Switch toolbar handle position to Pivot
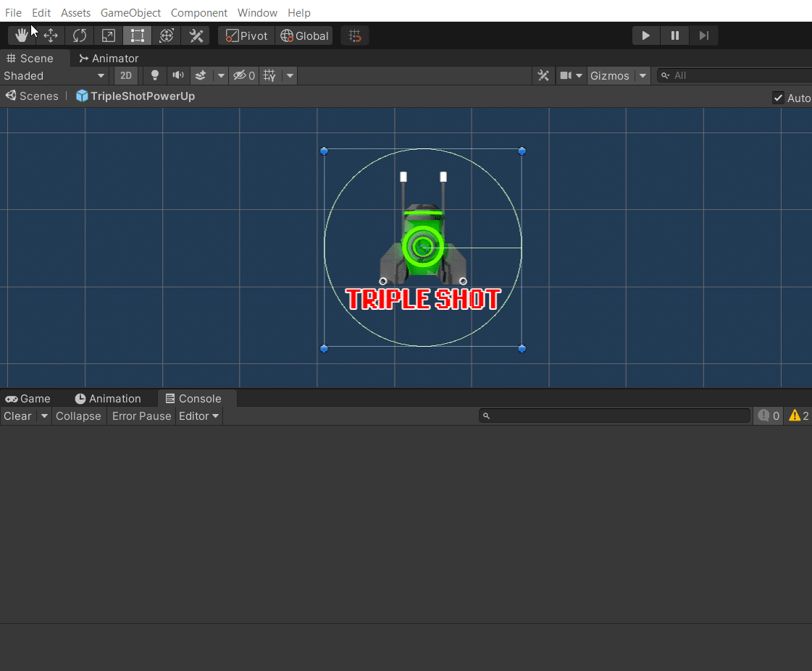Image resolution: width=812 pixels, height=671 pixels. pos(246,35)
